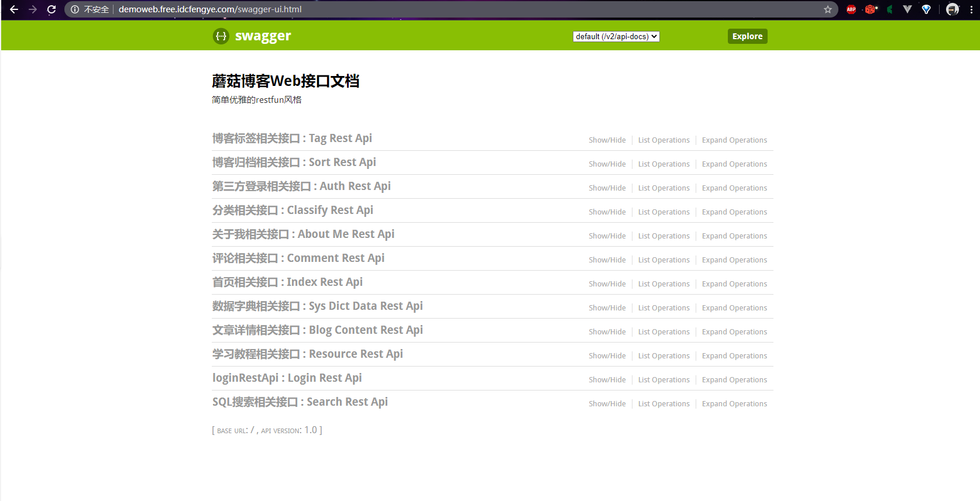Viewport: 980px width, 501px height.
Task: List Operations for About Me Rest Api
Action: pos(663,236)
